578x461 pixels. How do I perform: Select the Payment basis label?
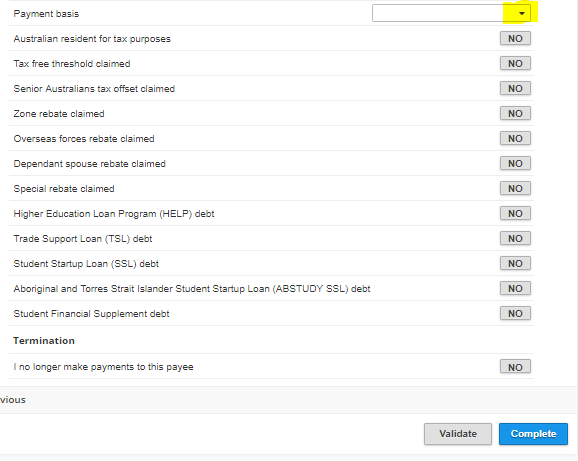pos(46,14)
